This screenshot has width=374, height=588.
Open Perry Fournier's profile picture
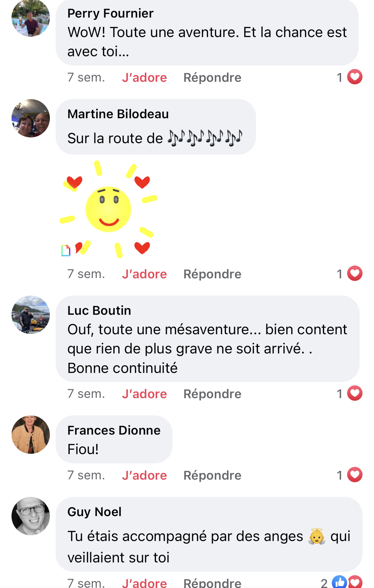(x=31, y=18)
